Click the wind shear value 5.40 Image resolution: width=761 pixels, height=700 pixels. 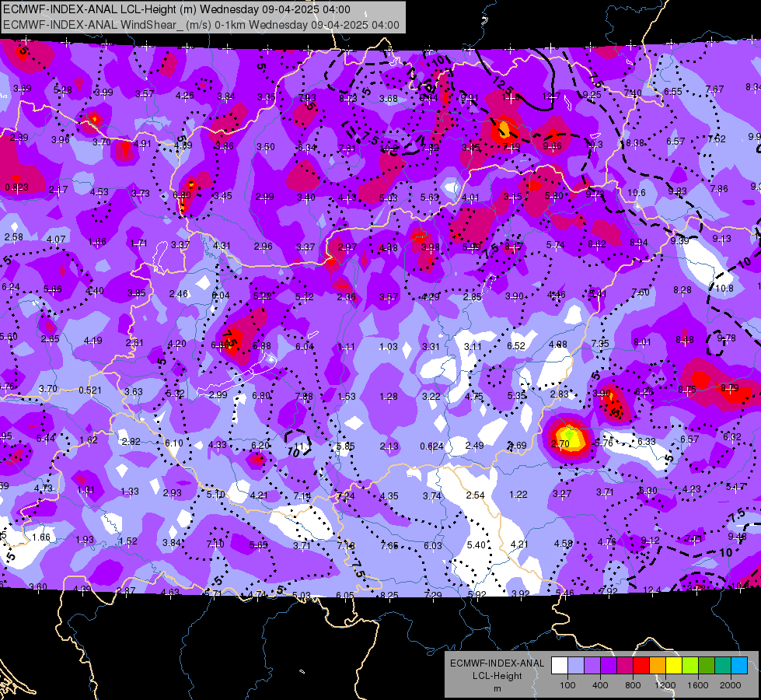point(476,545)
